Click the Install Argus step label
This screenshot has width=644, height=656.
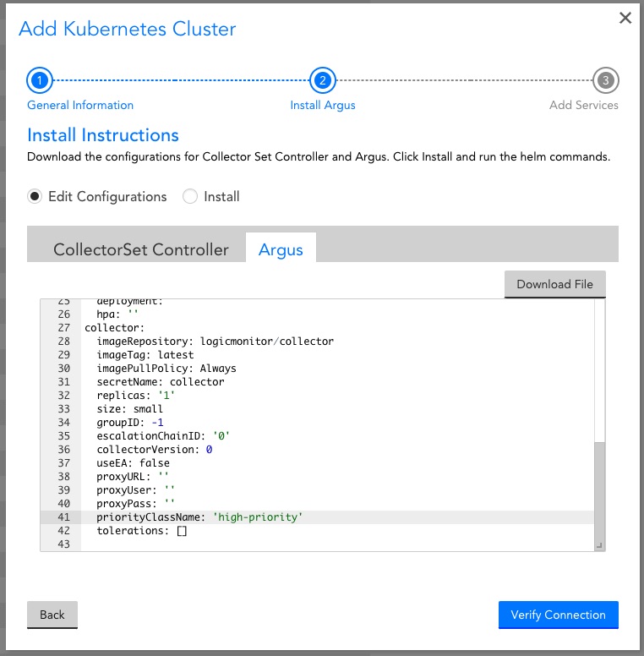[322, 106]
